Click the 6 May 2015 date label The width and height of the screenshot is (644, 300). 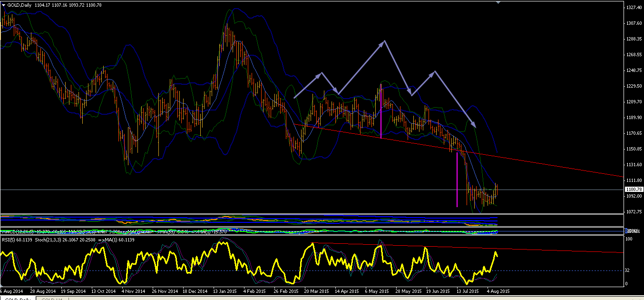377,291
